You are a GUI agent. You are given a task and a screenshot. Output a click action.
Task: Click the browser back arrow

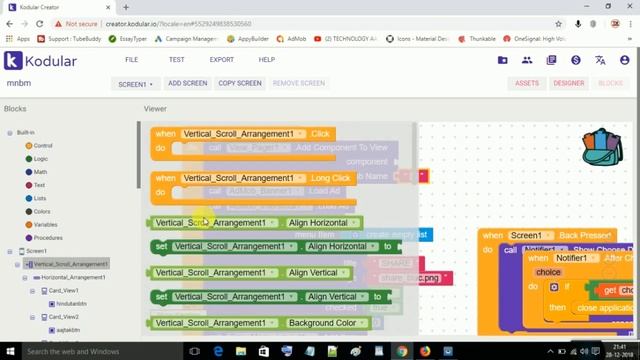point(9,24)
